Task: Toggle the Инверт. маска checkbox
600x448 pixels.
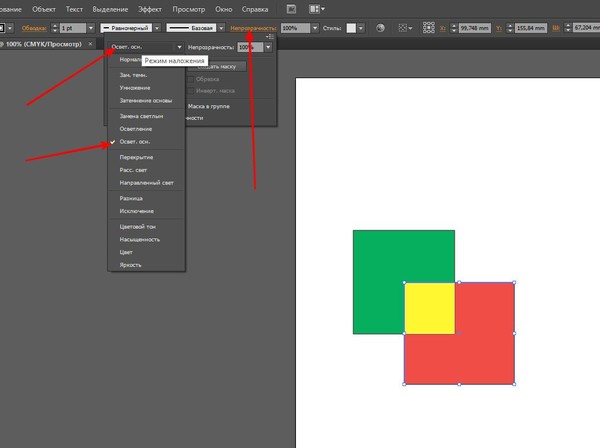Action: pos(191,91)
